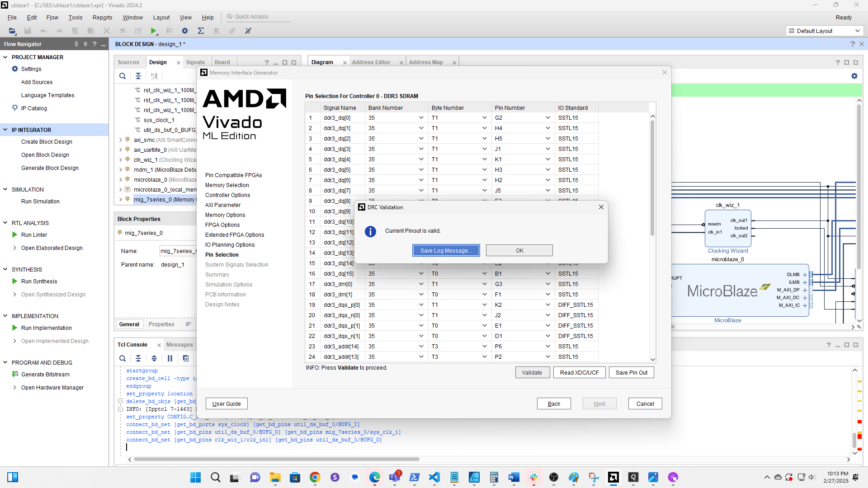Viewport: 868px width, 488px height.
Task: Switch to the Address Editor tab
Action: 371,62
